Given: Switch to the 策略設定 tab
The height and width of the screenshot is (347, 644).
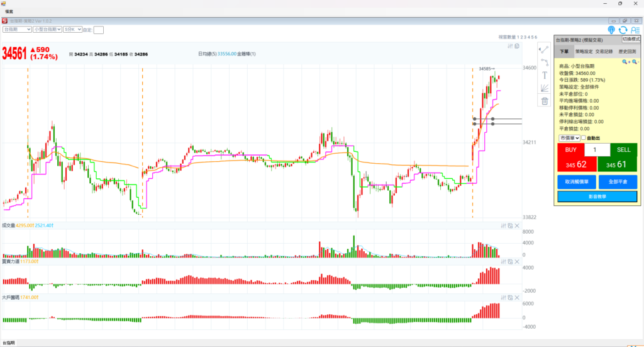Looking at the screenshot, I should click(584, 52).
